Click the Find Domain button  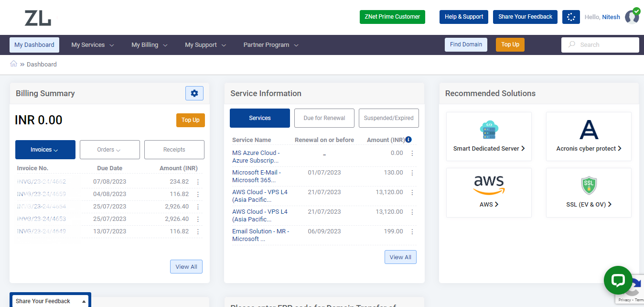point(466,44)
